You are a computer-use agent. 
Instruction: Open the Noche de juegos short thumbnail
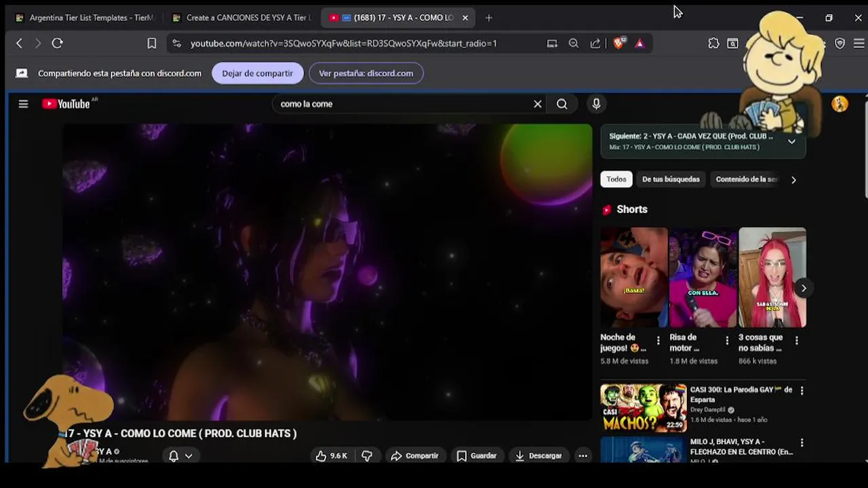[x=634, y=277]
